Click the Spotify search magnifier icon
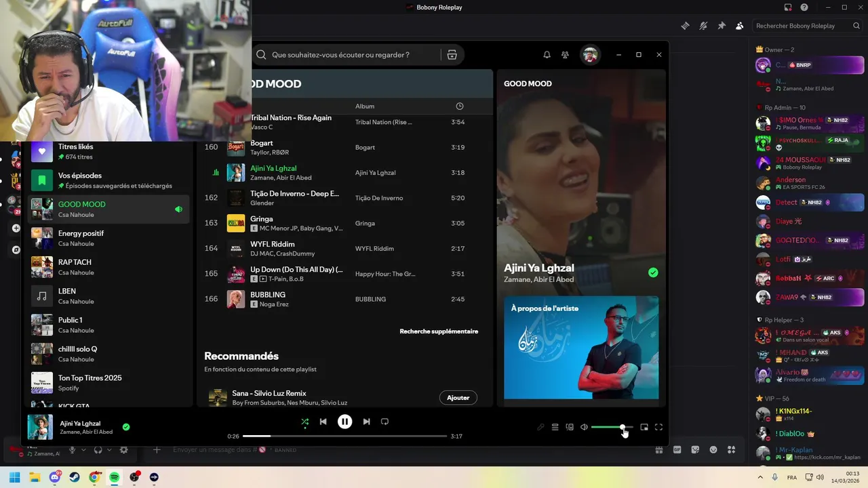Image resolution: width=868 pixels, height=488 pixels. 261,55
